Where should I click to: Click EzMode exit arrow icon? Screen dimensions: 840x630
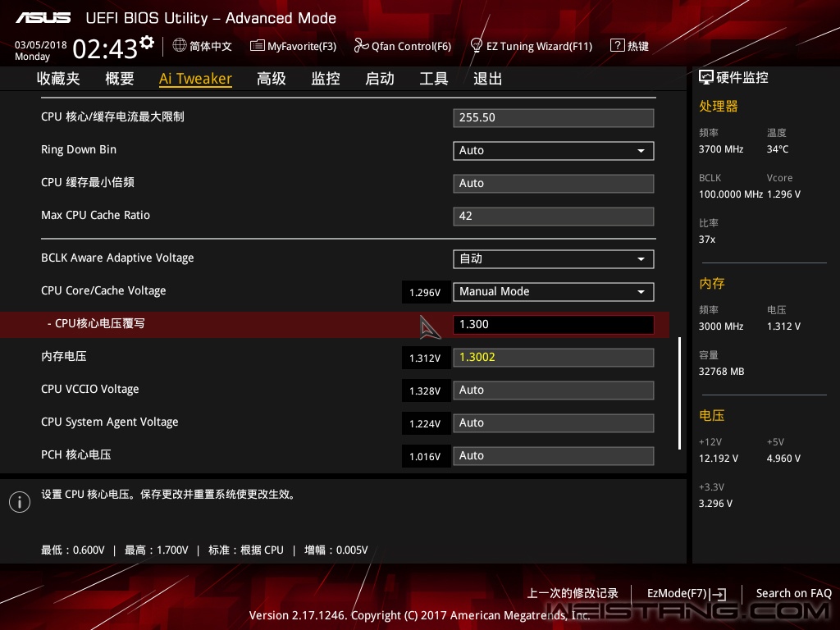point(718,594)
